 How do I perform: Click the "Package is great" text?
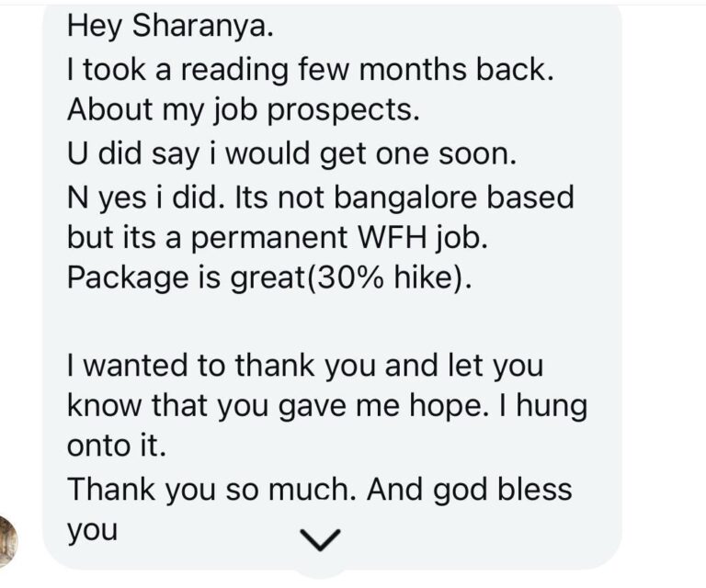(184, 278)
